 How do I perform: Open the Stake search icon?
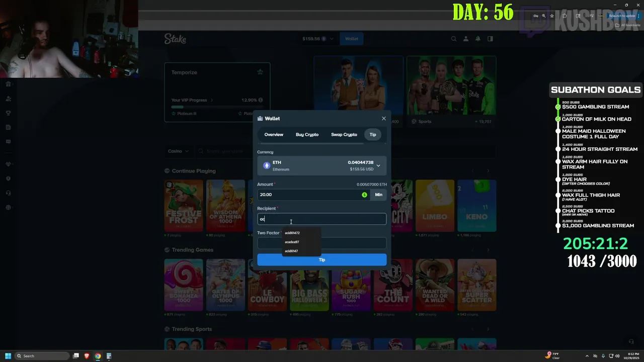coord(454,39)
